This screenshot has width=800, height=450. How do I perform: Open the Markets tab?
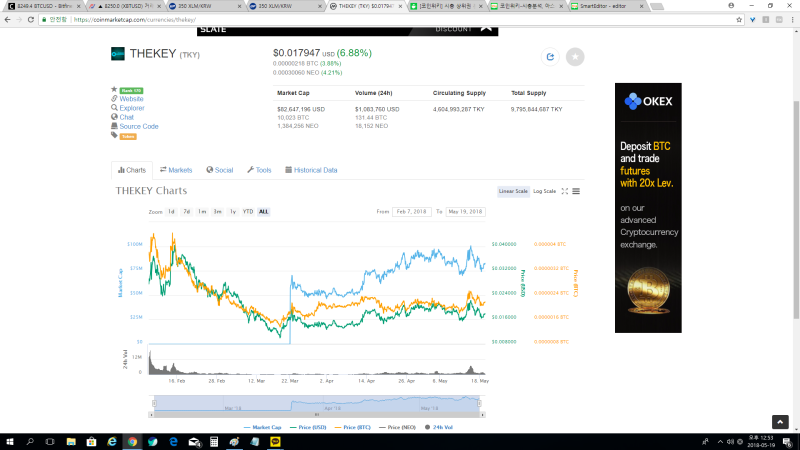pos(176,170)
